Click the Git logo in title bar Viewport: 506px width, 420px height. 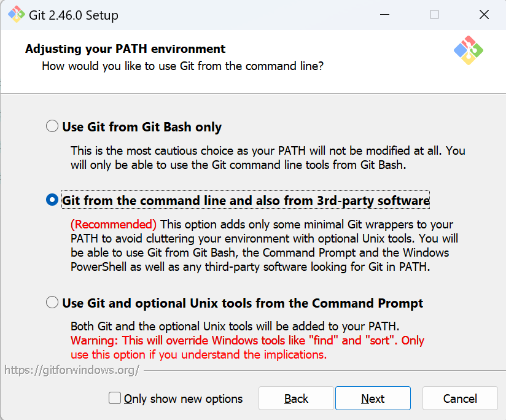tap(16, 15)
